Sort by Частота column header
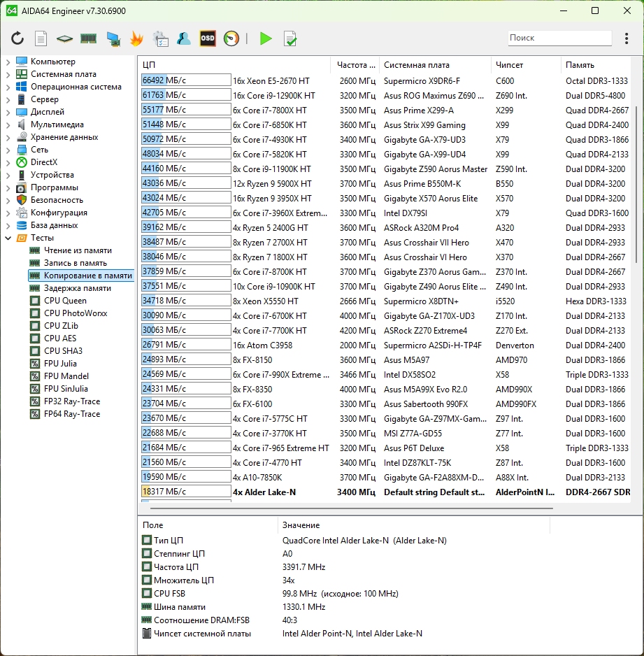Screen dimensions: 644x656 (x=356, y=65)
